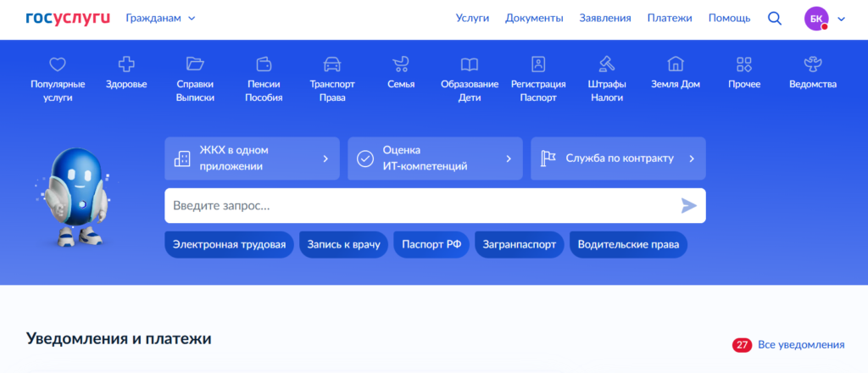Open the Ведомства emblem icon

pyautogui.click(x=812, y=64)
